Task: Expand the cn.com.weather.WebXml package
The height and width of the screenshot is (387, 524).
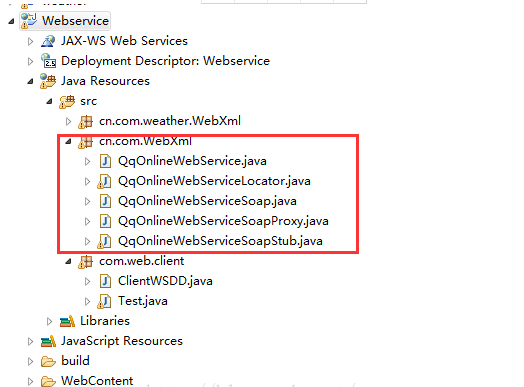Action: tap(69, 121)
